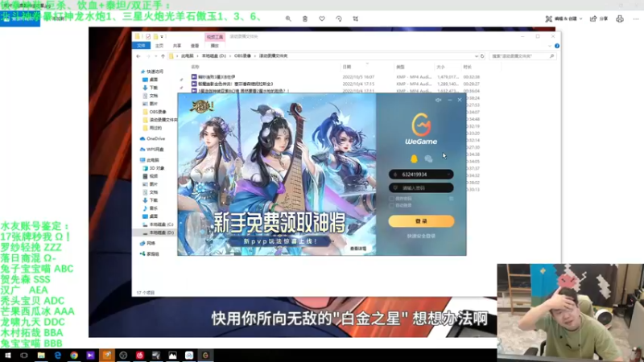Screen dimensions: 644x362
Task: Add photo to favorites heart icon
Action: [x=322, y=19]
